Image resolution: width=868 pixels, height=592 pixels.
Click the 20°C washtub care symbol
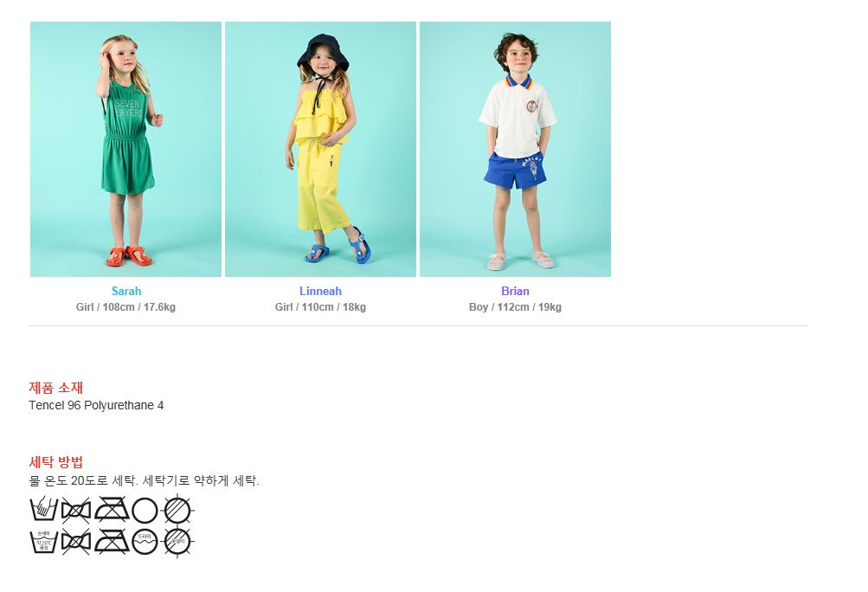pos(44,542)
